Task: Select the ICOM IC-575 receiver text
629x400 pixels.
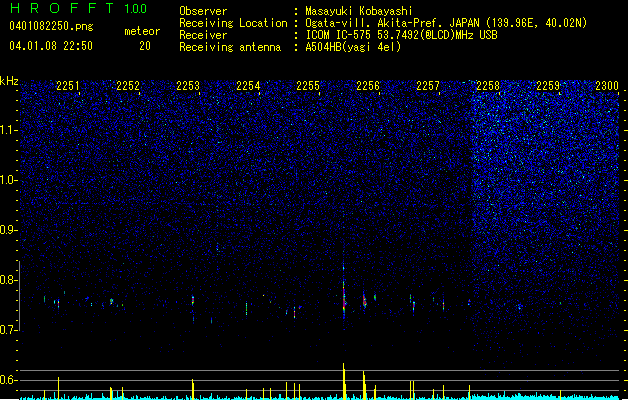Action: click(402, 35)
